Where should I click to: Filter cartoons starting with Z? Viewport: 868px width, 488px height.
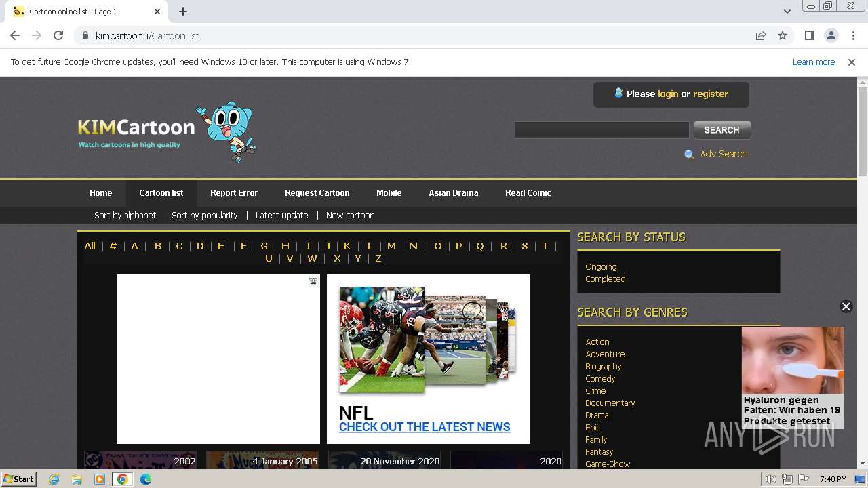click(x=378, y=258)
